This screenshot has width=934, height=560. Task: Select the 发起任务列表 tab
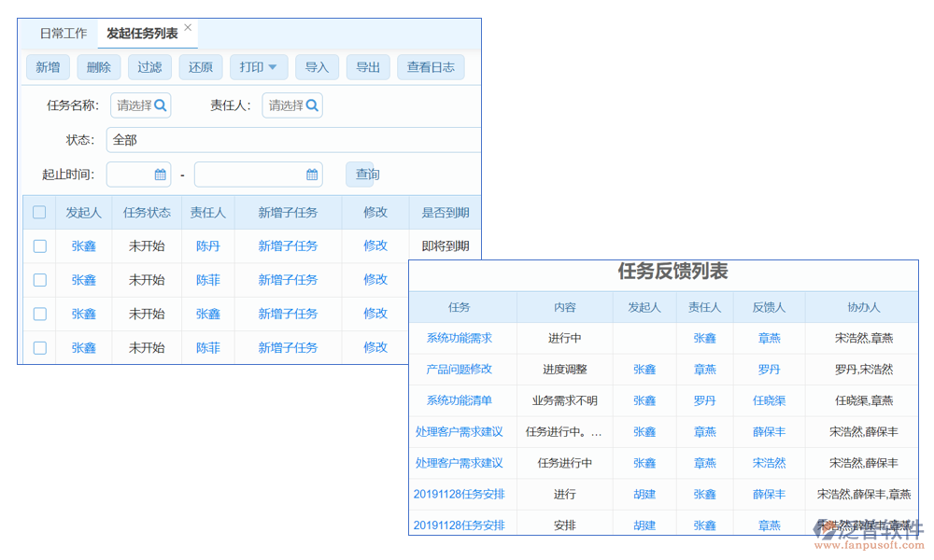(142, 34)
